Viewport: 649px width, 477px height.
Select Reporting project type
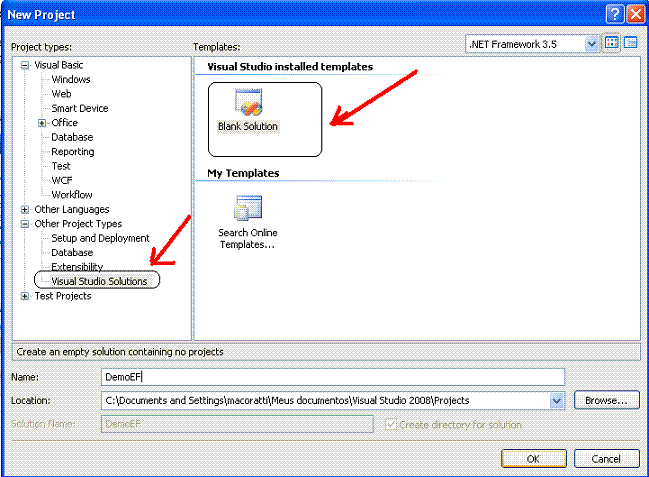click(x=73, y=152)
